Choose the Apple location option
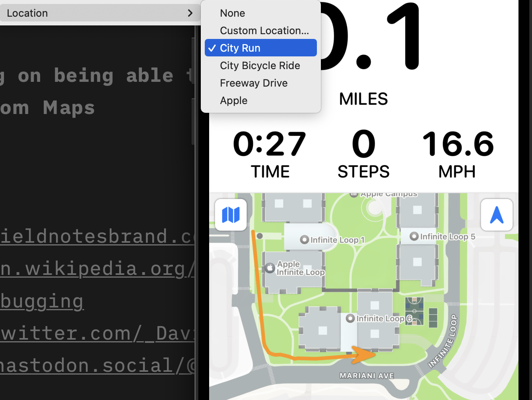This screenshot has width=532, height=400. [x=233, y=100]
